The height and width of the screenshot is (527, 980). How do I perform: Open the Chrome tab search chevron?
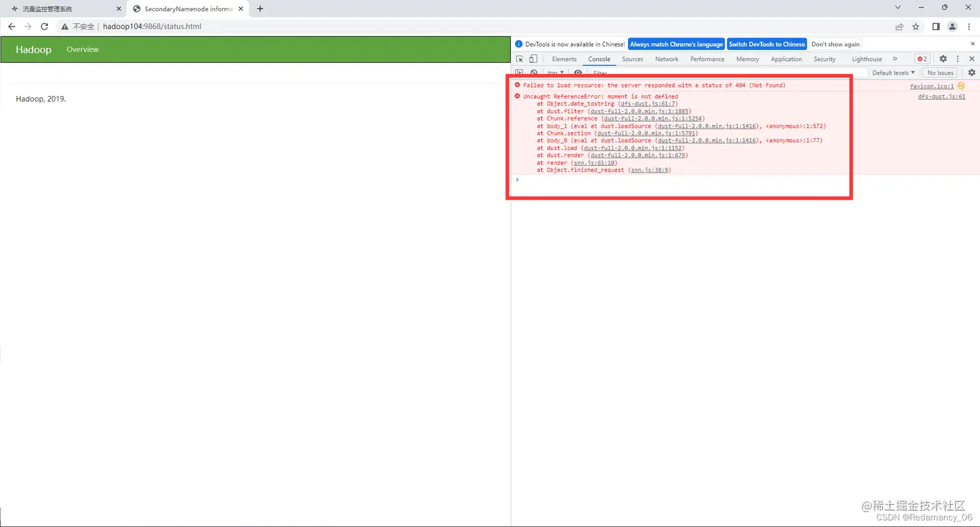pyautogui.click(x=898, y=8)
